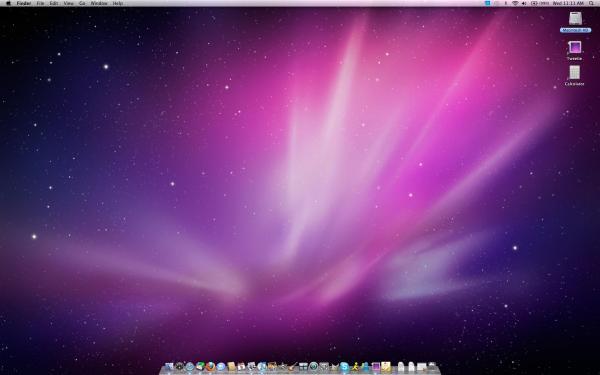The height and width of the screenshot is (375, 600).
Task: Launch AIM running man icon in Dock
Action: [x=356, y=367]
